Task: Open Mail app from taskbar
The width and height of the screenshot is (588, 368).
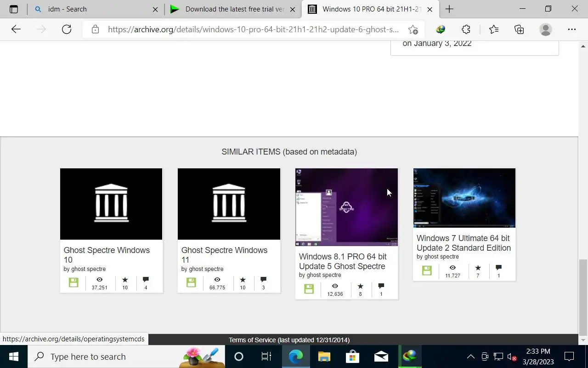Action: (x=381, y=356)
